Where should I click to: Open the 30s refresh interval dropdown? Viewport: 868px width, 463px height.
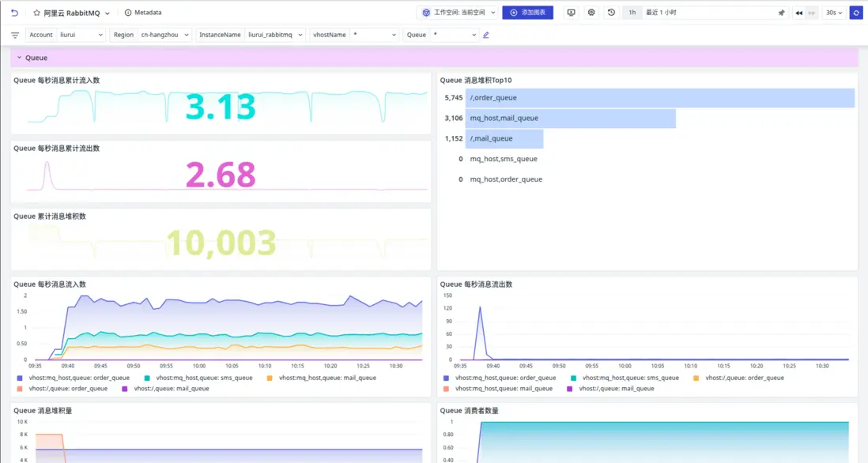833,13
